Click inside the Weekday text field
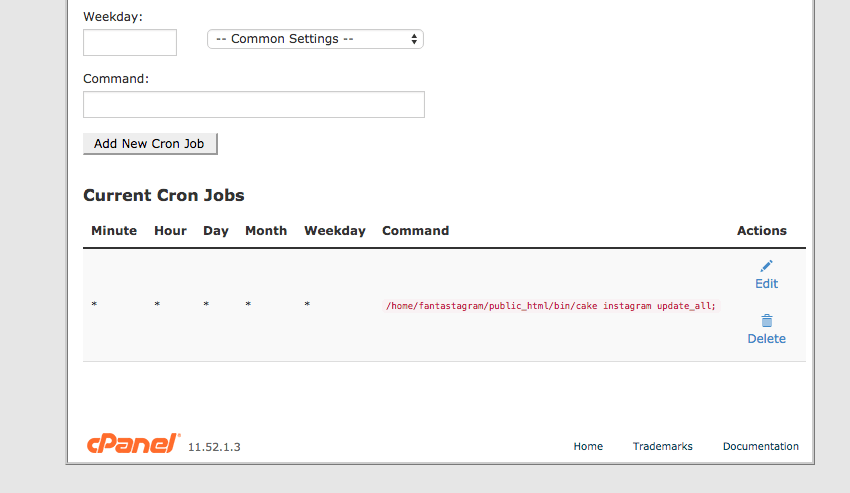The image size is (850, 493). 130,42
